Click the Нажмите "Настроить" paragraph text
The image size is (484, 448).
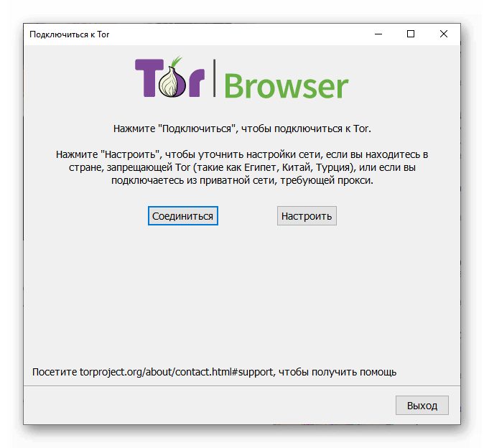[242, 167]
